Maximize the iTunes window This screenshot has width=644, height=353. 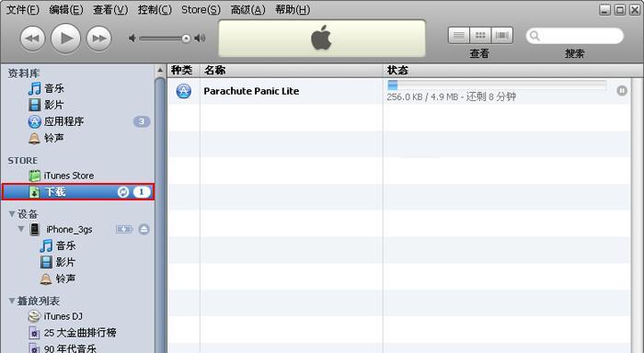[x=620, y=9]
